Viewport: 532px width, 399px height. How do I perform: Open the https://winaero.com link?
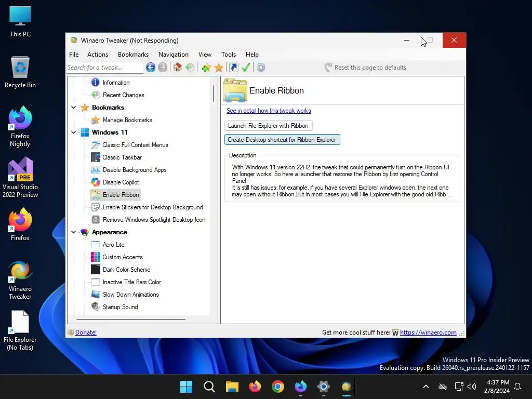428,332
